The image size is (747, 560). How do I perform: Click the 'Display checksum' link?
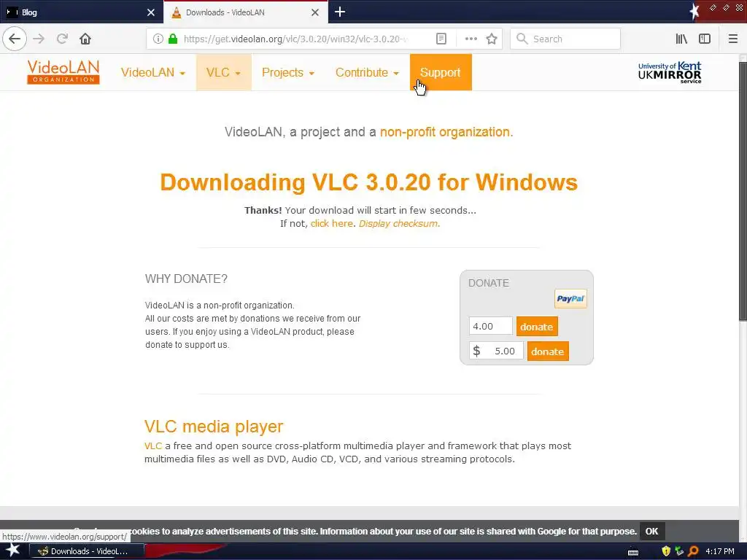click(x=398, y=223)
